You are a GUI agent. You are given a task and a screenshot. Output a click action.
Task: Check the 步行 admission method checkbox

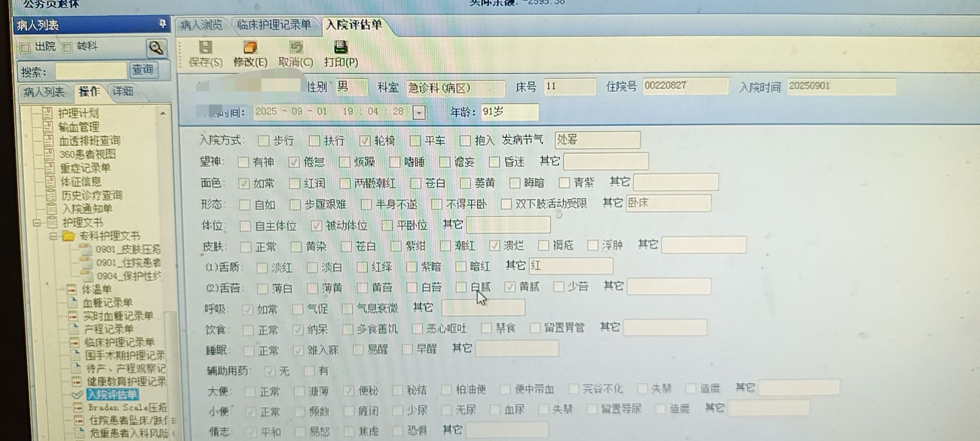pyautogui.click(x=264, y=141)
